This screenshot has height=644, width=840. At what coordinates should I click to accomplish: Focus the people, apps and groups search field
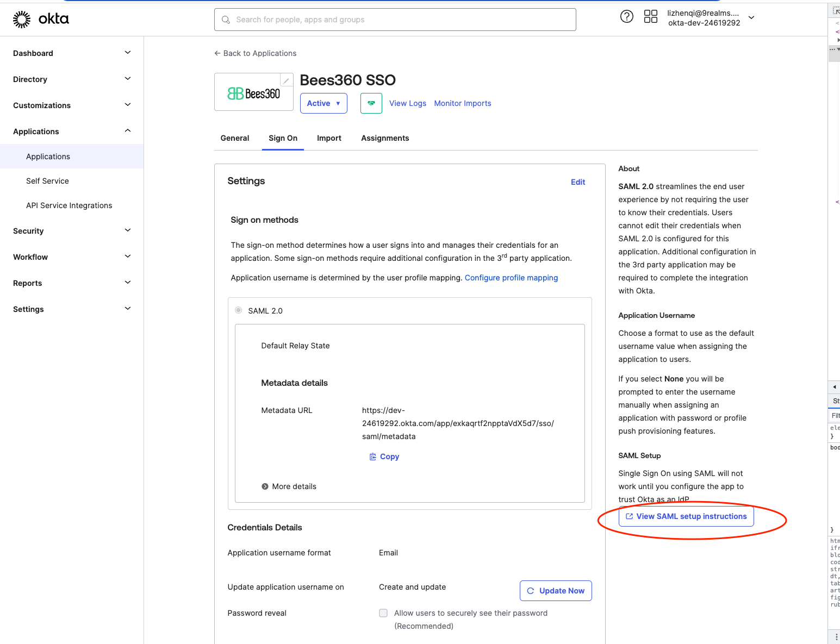tap(395, 20)
